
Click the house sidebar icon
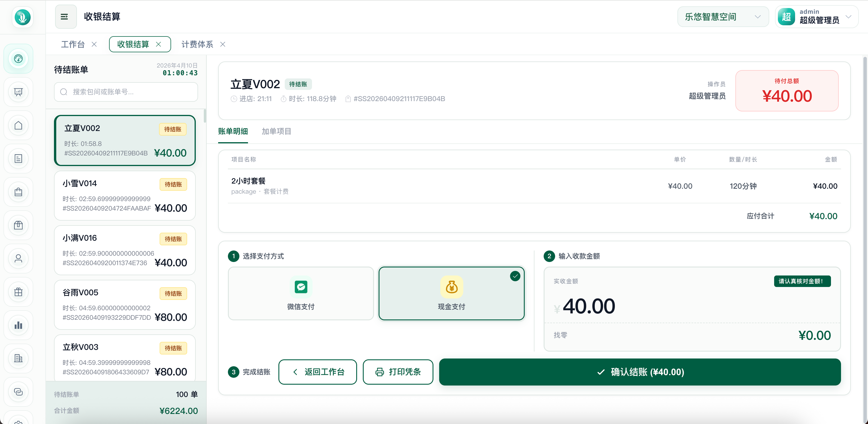[18, 125]
